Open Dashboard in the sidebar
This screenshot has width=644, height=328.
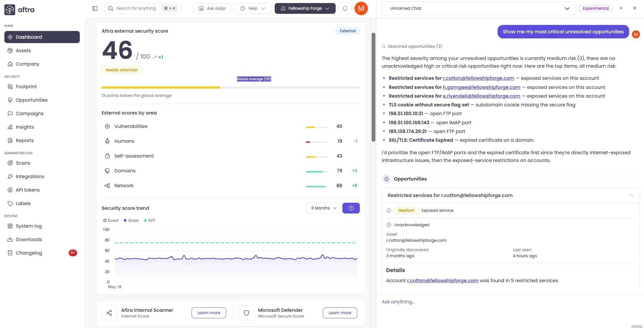click(42, 37)
